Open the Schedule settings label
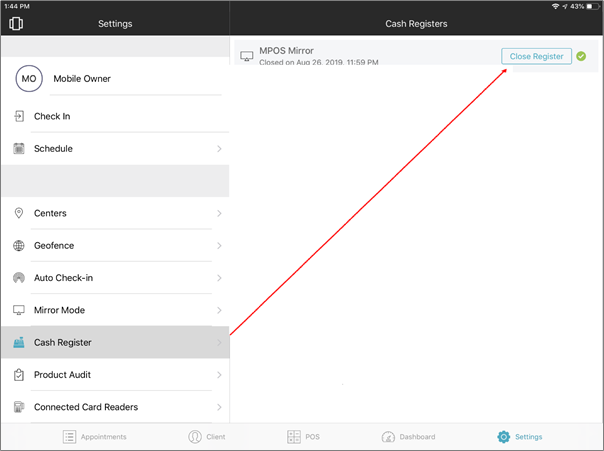Viewport: 604px width, 451px height. [x=53, y=149]
